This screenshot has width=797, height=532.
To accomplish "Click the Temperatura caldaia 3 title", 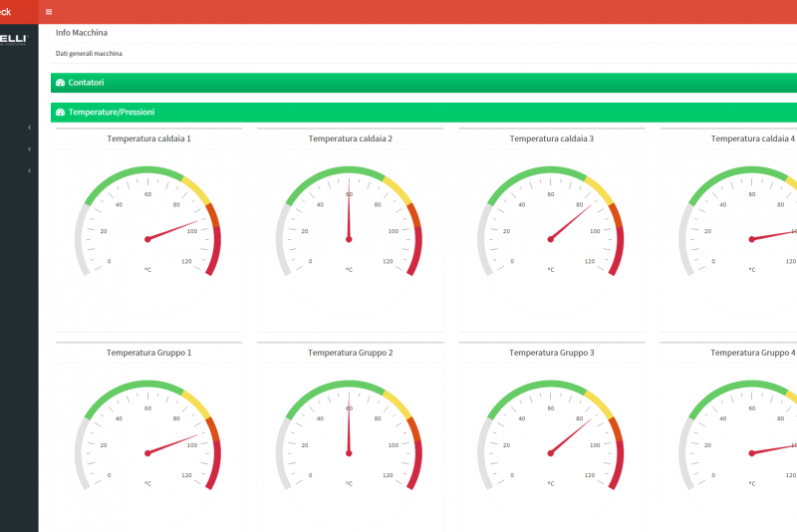I will click(552, 138).
